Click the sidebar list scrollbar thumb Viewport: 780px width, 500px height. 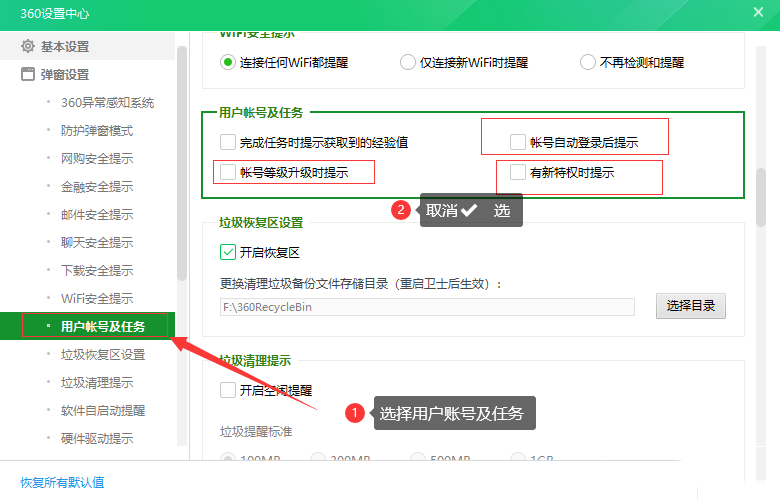(182, 164)
